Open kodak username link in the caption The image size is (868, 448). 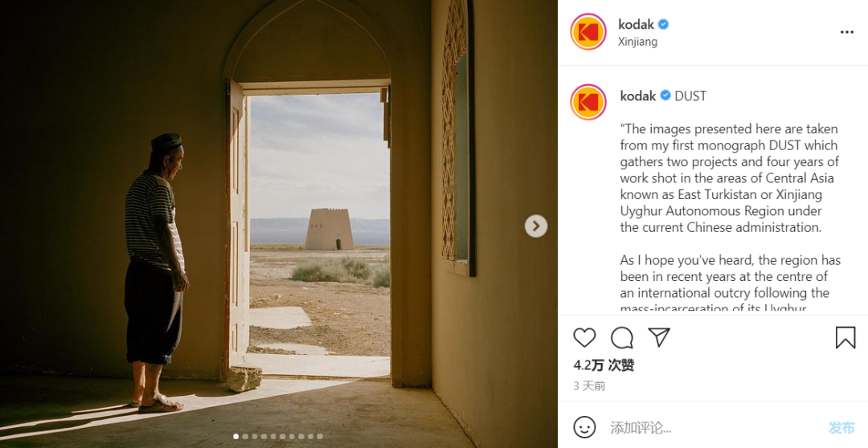coord(637,96)
